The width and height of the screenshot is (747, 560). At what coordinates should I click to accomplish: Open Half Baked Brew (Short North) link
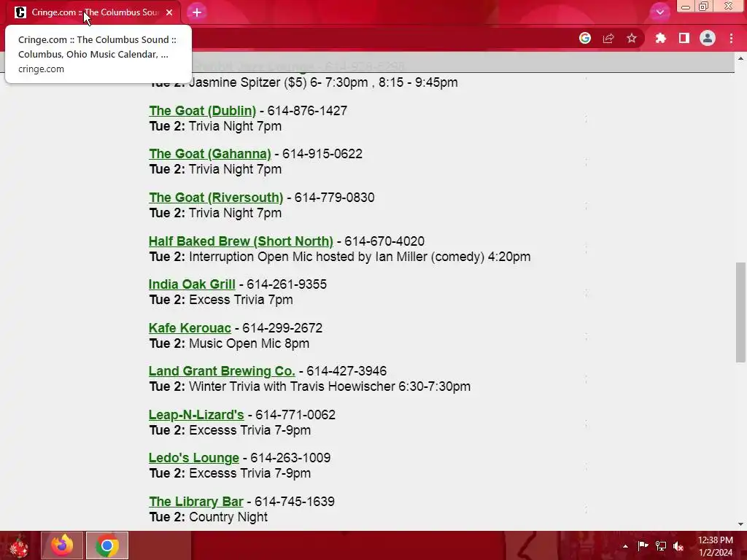(x=241, y=241)
